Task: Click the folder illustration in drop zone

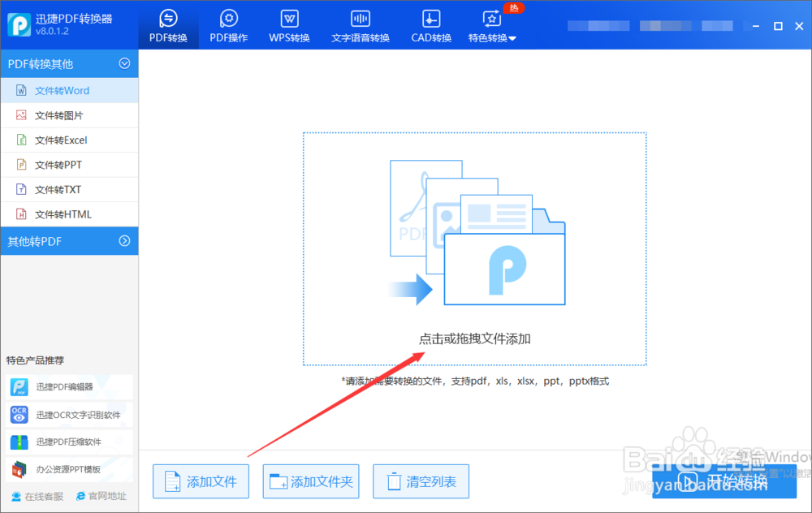Action: pyautogui.click(x=477, y=233)
